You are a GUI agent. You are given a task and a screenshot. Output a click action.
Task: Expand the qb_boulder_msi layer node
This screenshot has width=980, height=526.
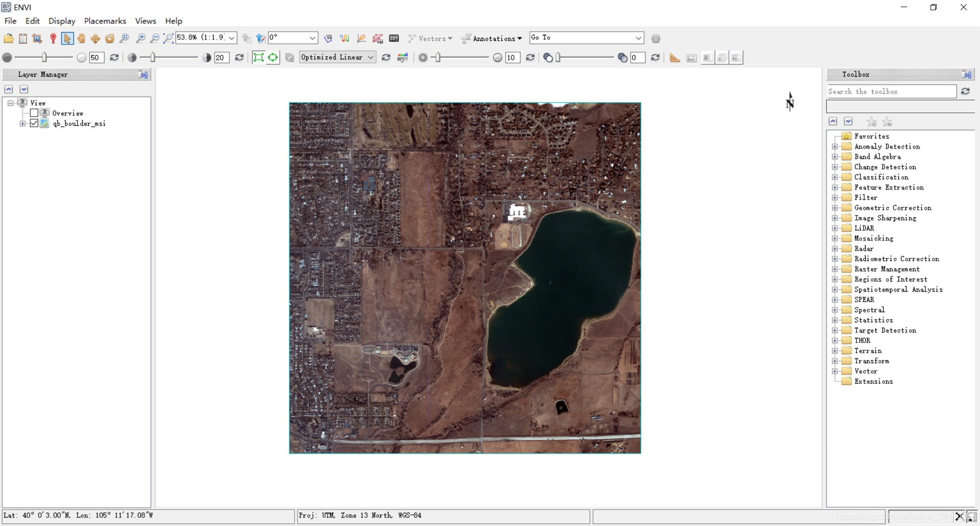click(22, 124)
